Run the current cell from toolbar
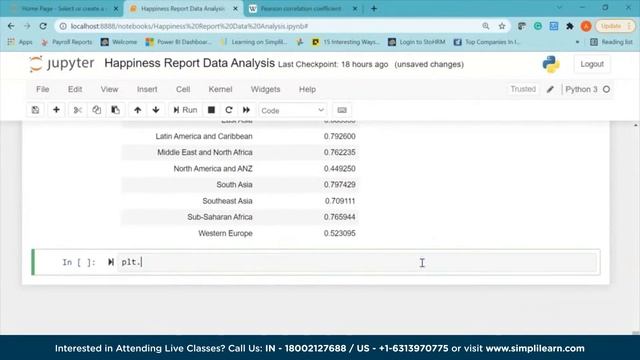Image resolution: width=640 pixels, height=360 pixels. 185,110
